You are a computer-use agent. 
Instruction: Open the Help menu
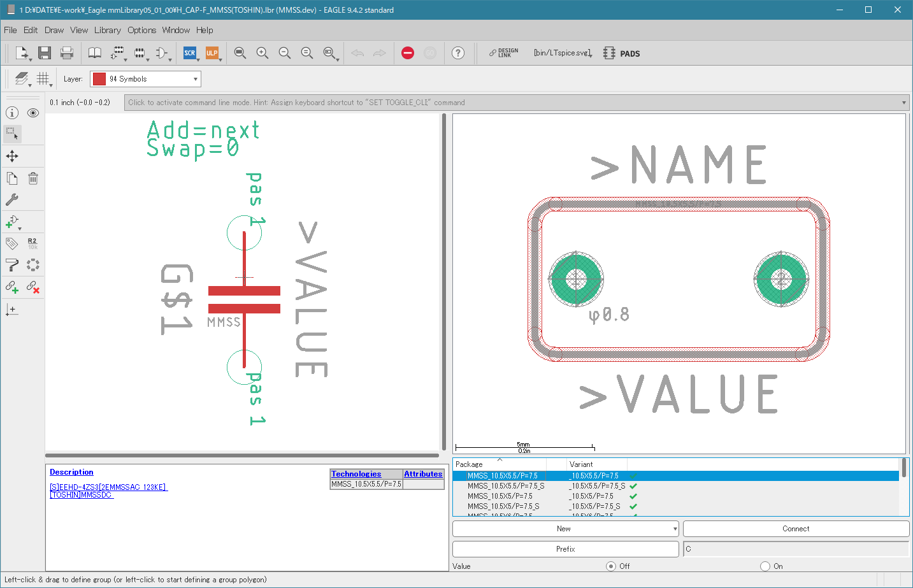coord(205,30)
